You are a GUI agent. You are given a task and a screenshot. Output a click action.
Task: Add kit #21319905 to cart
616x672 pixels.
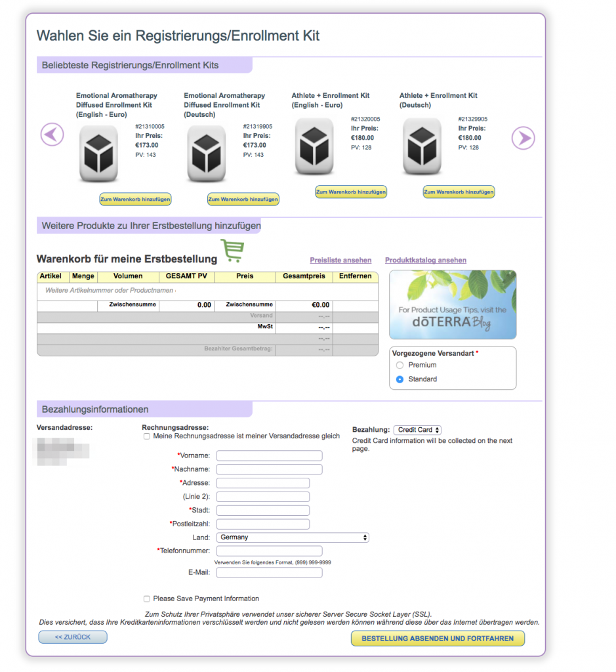[243, 199]
